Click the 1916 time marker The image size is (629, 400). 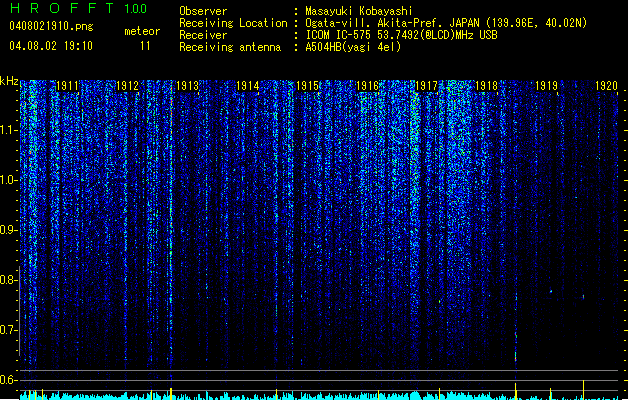367,86
